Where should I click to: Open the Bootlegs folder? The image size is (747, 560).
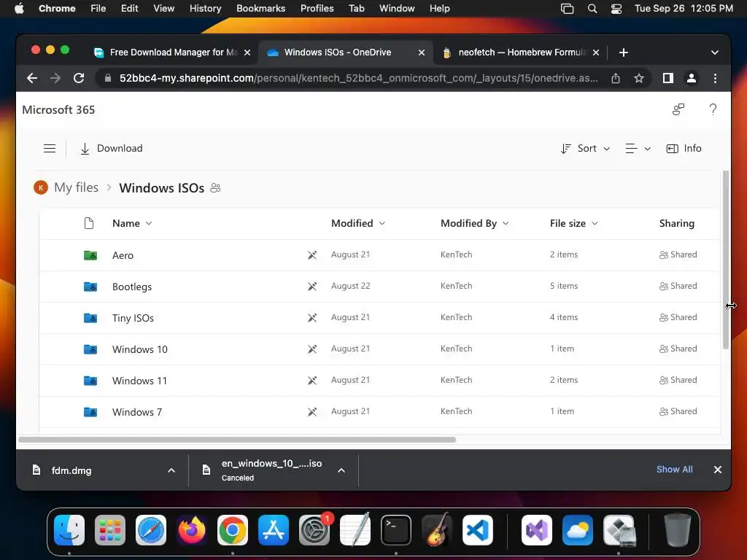(x=132, y=287)
